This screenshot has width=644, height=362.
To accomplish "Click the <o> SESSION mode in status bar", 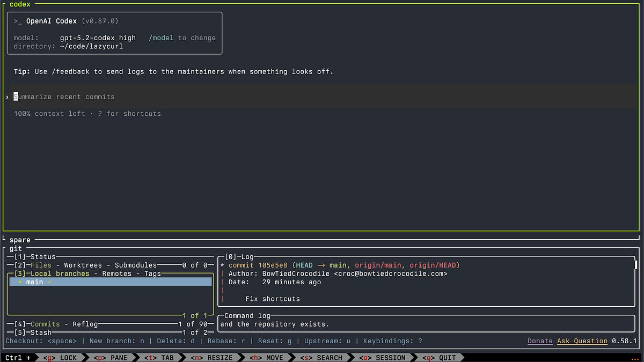I will [x=382, y=358].
